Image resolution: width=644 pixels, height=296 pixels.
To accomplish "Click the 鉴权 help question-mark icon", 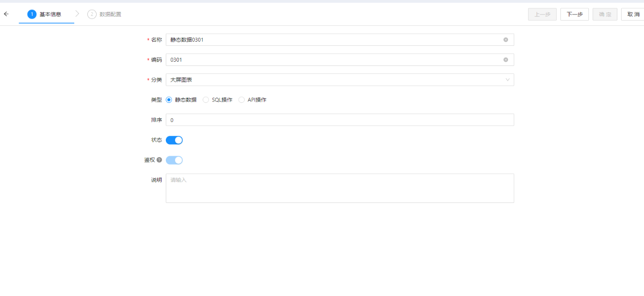I will click(159, 160).
